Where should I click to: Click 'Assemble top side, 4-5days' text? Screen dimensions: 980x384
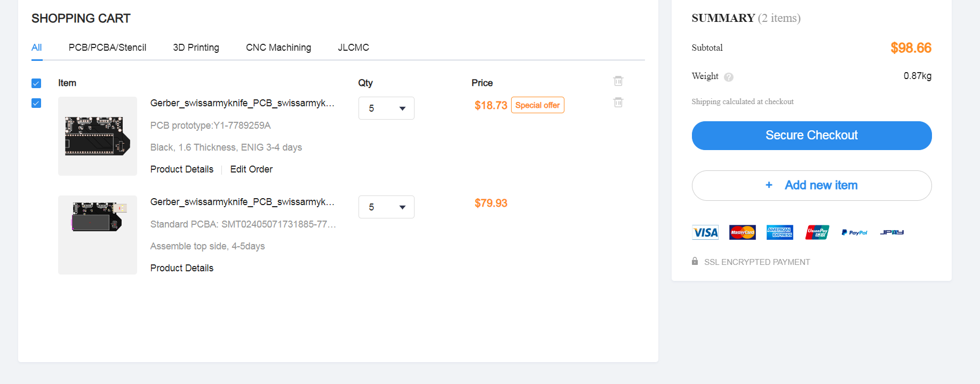pyautogui.click(x=208, y=246)
